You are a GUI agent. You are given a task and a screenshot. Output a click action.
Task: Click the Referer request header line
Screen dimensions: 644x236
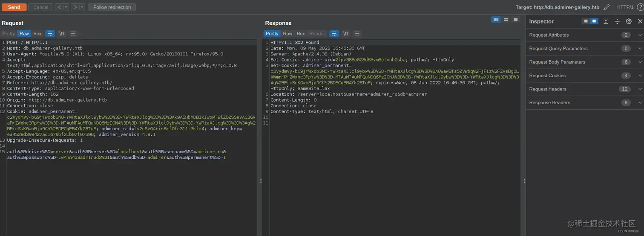(60, 83)
